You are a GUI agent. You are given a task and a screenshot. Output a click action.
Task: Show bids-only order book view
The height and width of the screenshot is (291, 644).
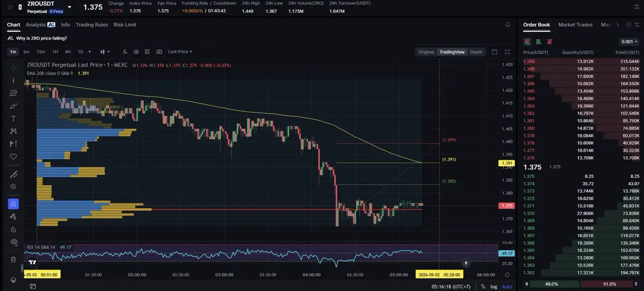tap(538, 41)
